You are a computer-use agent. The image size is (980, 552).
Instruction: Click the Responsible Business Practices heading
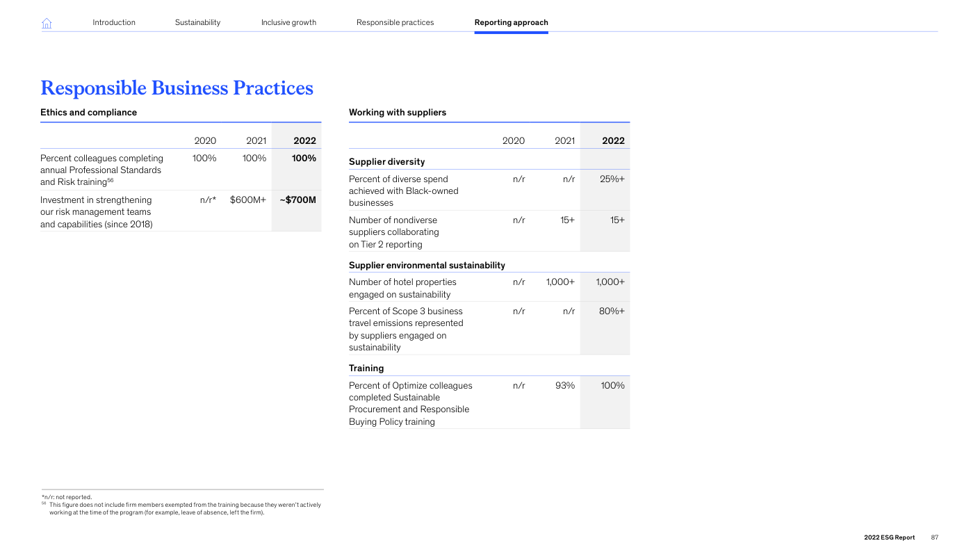point(177,88)
